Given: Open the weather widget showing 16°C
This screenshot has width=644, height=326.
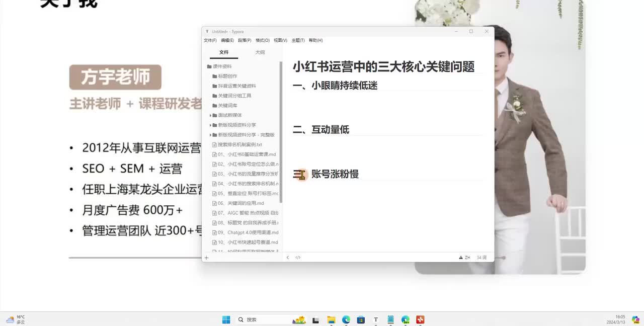Looking at the screenshot, I should tap(16, 319).
